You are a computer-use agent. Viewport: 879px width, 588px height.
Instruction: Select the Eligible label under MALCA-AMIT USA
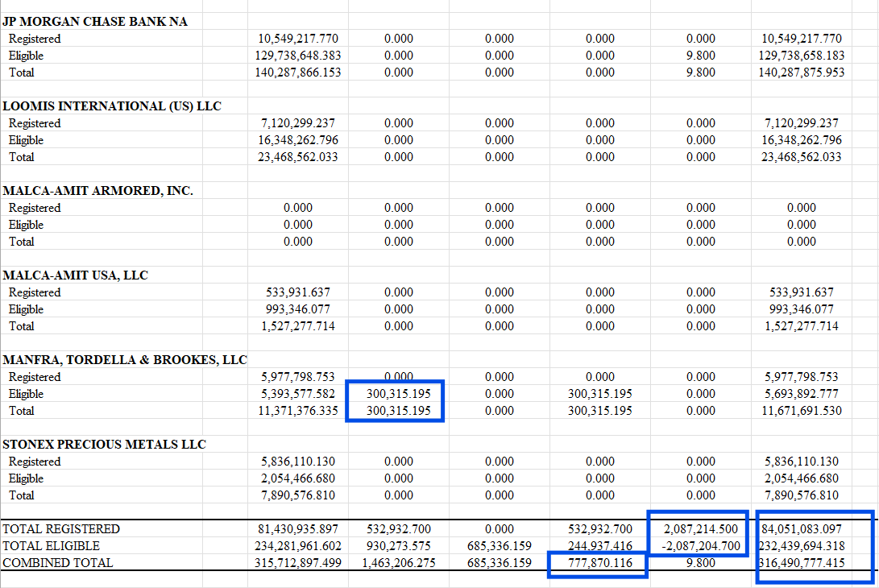[26, 309]
